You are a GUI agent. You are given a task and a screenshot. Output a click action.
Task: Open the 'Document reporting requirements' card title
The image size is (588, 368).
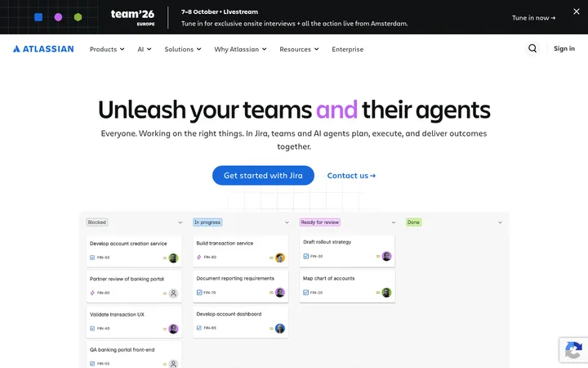[235, 278]
